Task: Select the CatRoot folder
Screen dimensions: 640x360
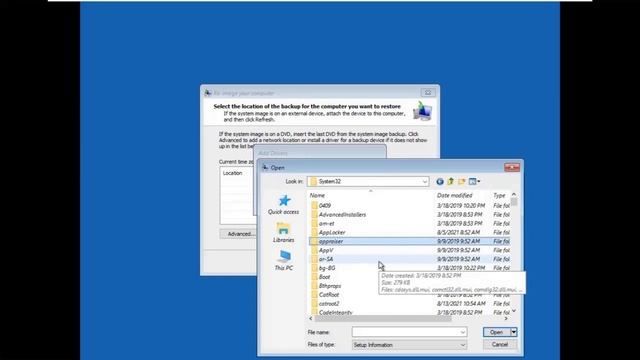Action: pyautogui.click(x=329, y=295)
